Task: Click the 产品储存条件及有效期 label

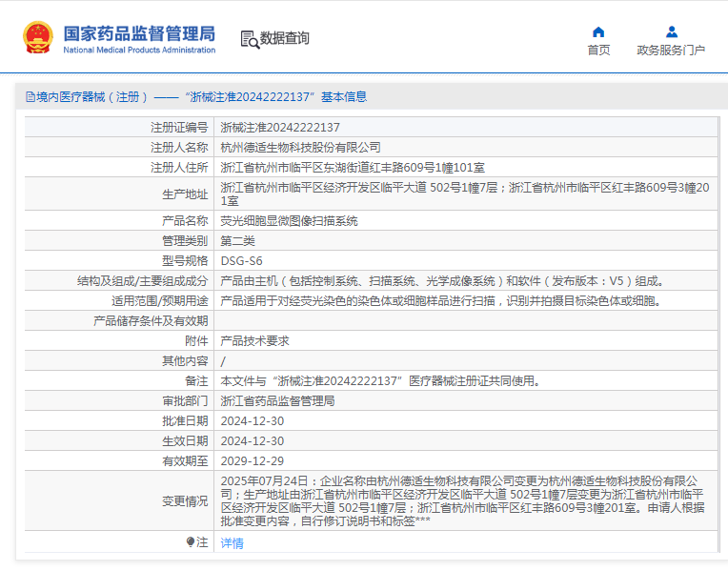Action: pyautogui.click(x=151, y=320)
